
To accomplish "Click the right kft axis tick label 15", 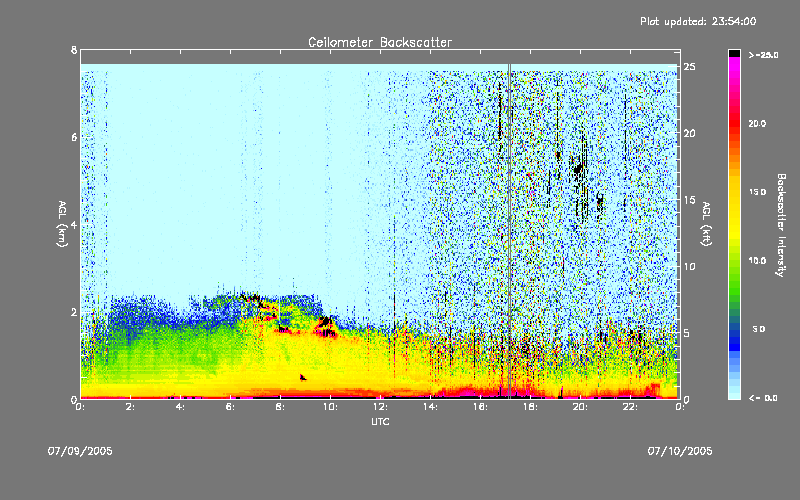I will tap(689, 200).
